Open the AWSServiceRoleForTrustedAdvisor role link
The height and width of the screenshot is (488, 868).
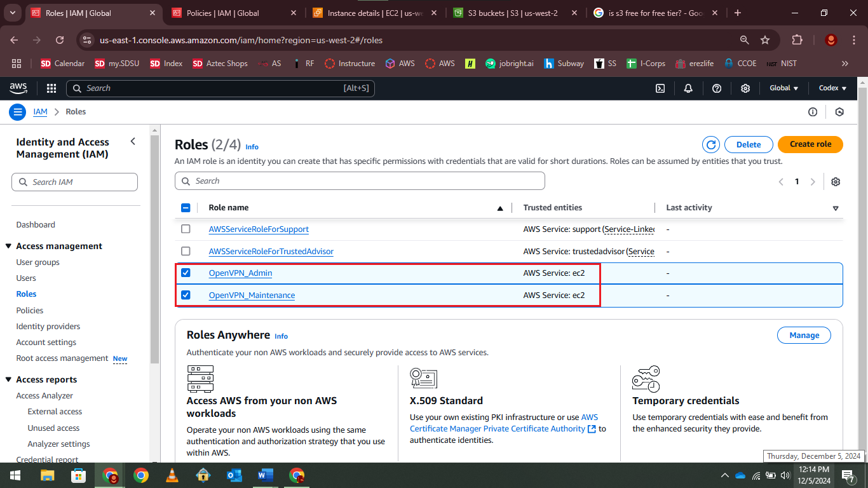pyautogui.click(x=271, y=252)
